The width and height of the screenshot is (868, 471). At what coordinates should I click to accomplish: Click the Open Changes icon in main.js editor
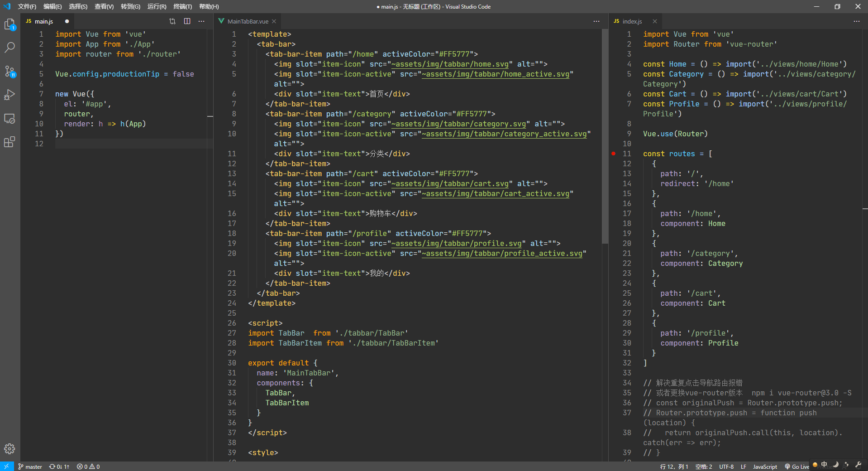coord(172,21)
